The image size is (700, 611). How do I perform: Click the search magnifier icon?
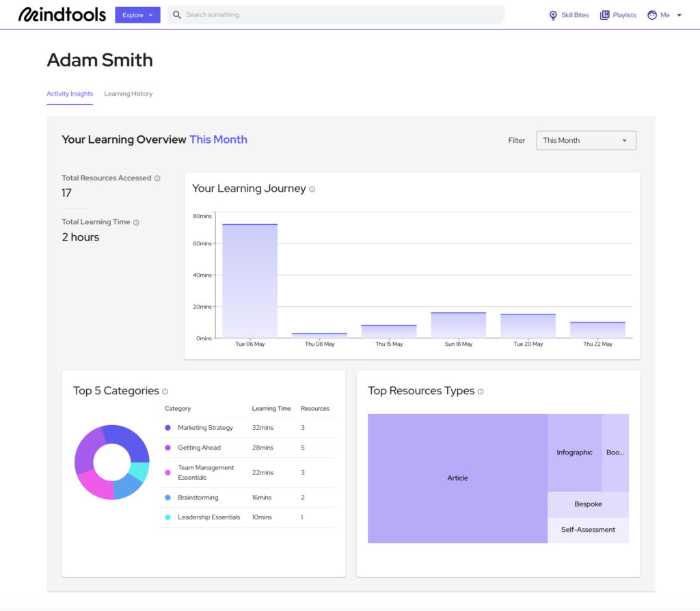[176, 14]
